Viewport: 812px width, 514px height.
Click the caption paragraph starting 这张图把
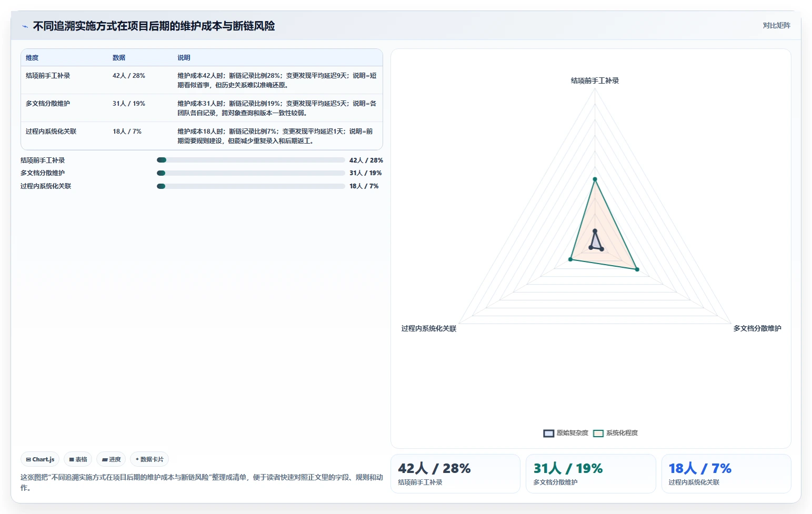click(x=202, y=482)
